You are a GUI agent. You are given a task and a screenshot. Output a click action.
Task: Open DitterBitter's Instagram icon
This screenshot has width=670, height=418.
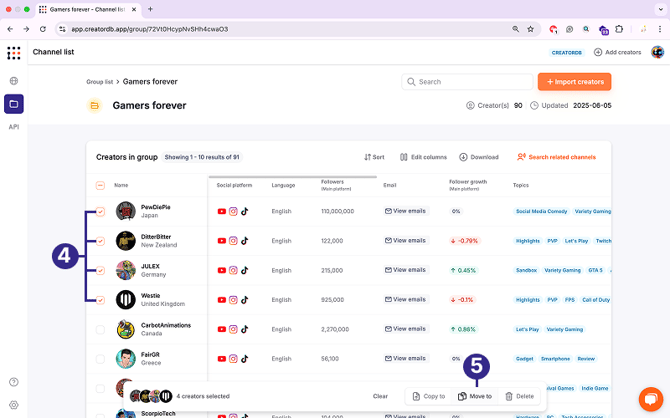(x=233, y=241)
